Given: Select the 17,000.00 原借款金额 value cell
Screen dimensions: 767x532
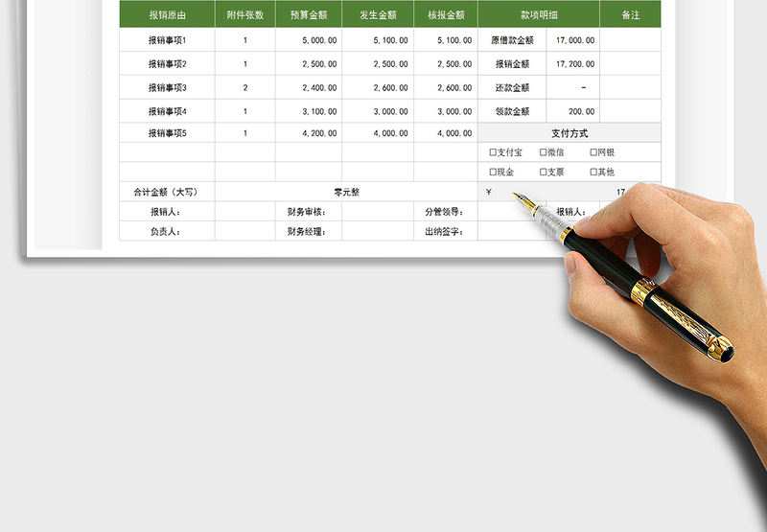Looking at the screenshot, I should point(573,40).
